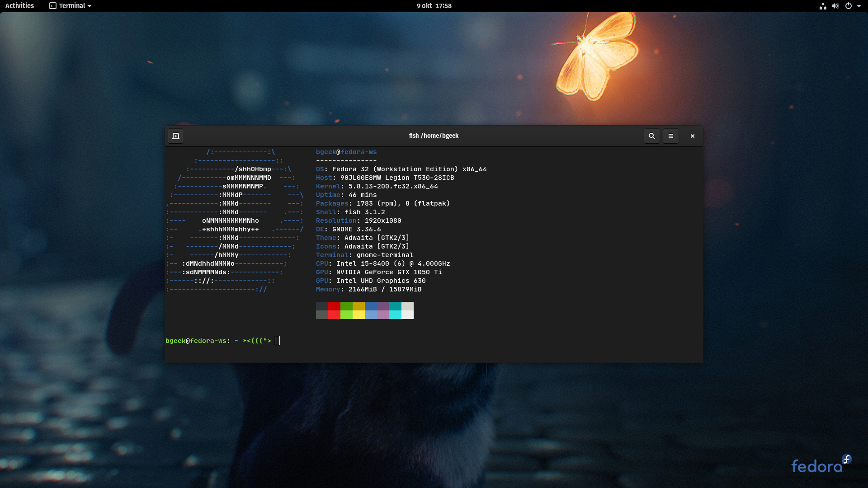Open the terminal hamburger menu
Screen dimensions: 868x488
coord(671,136)
